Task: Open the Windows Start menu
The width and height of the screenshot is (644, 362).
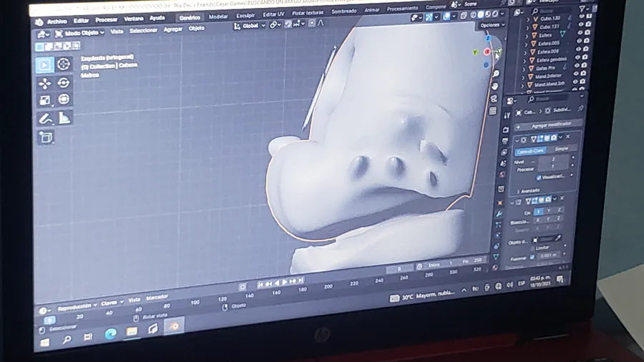Action: point(45,342)
